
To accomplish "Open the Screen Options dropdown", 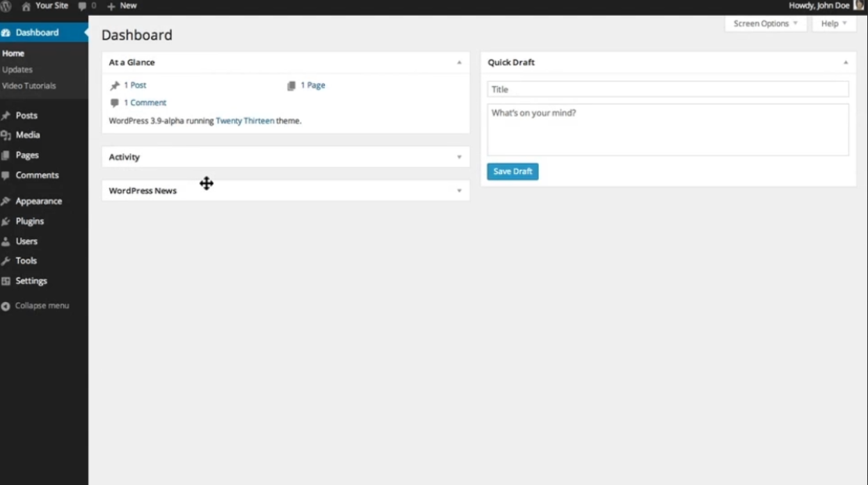I will (x=766, y=24).
